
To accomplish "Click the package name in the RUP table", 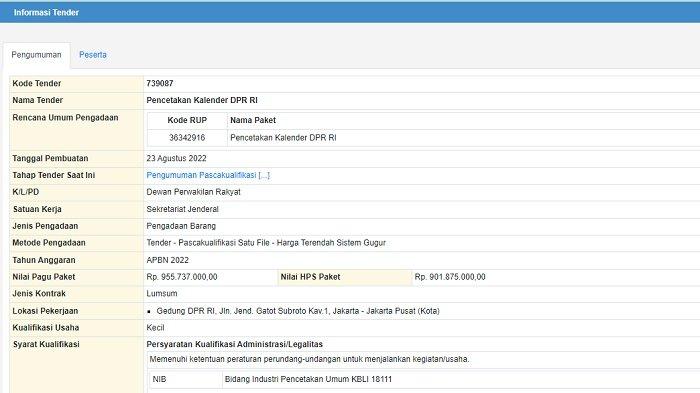I will 283,138.
